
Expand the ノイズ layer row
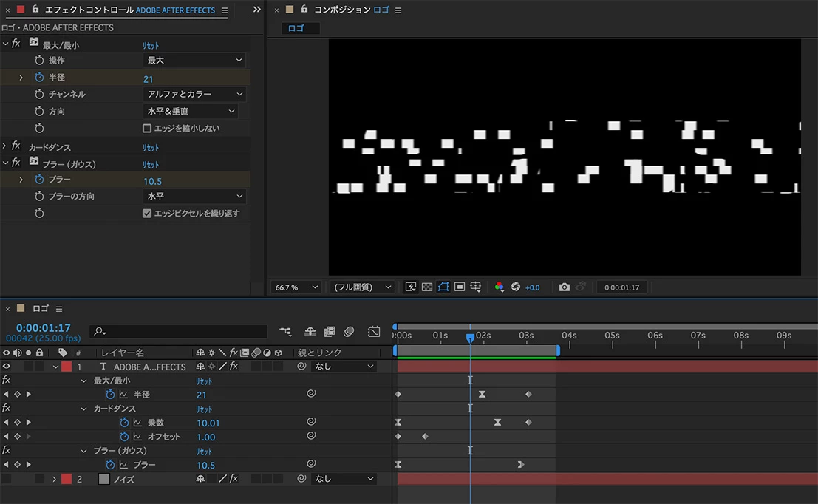point(54,479)
